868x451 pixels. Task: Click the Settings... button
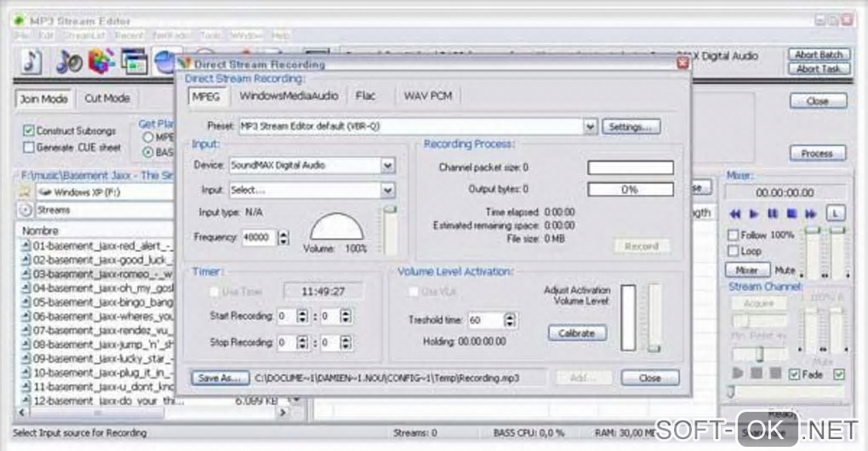tap(631, 127)
